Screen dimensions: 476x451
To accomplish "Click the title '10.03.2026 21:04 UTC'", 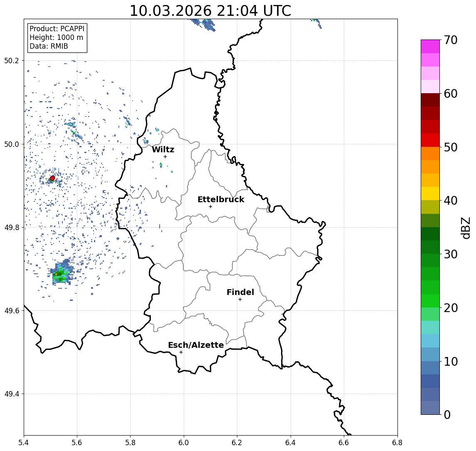I will [210, 11].
